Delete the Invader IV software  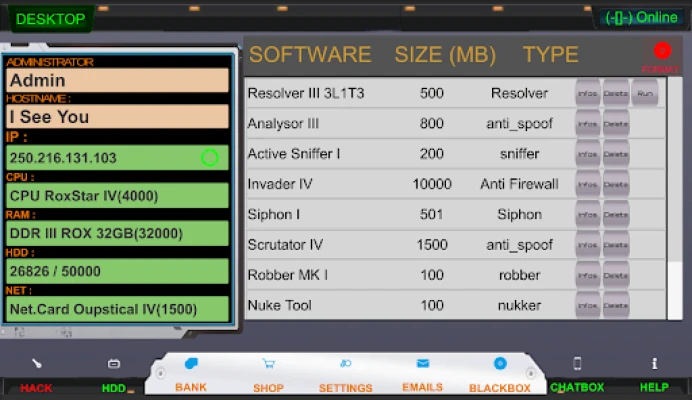(616, 185)
